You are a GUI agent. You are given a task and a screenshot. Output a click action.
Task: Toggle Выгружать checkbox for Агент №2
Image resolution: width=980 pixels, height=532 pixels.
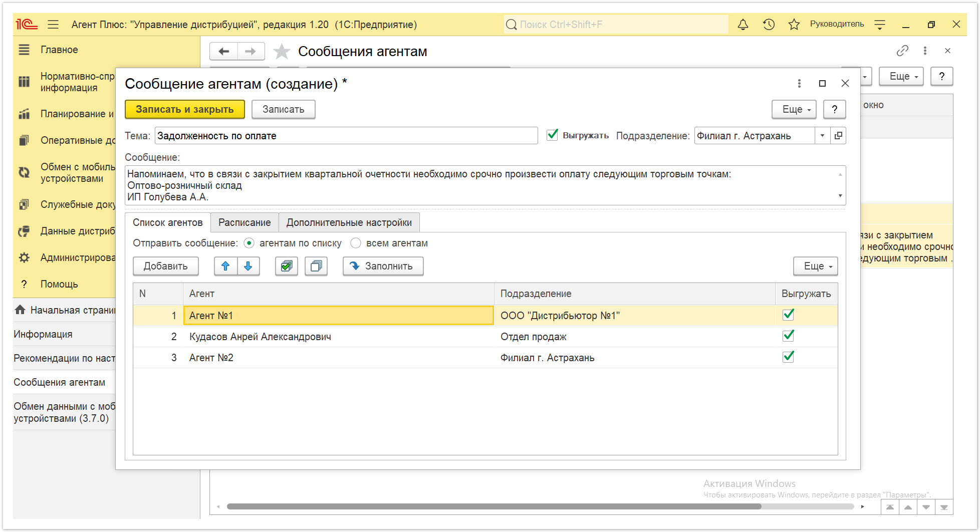pos(788,357)
